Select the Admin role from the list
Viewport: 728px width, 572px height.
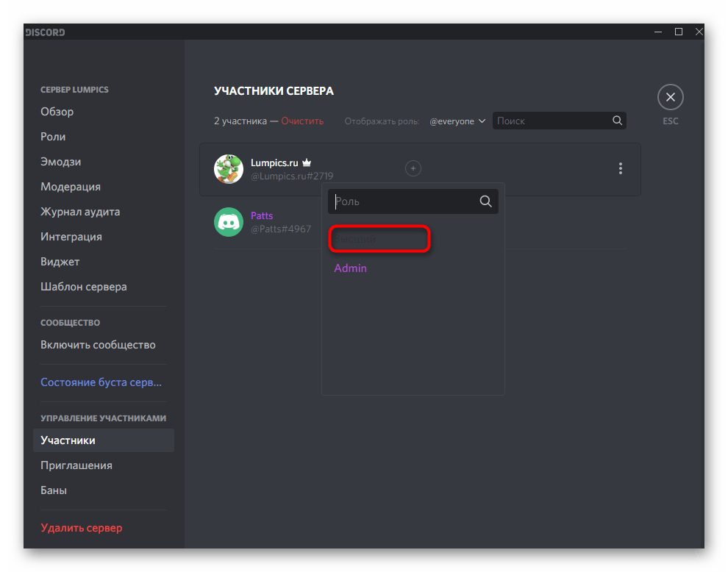(x=351, y=268)
